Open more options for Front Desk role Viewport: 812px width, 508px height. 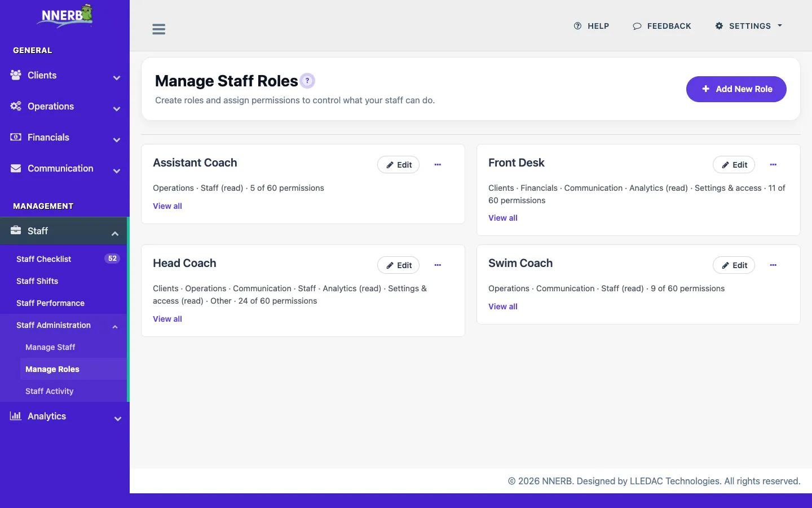pyautogui.click(x=773, y=165)
